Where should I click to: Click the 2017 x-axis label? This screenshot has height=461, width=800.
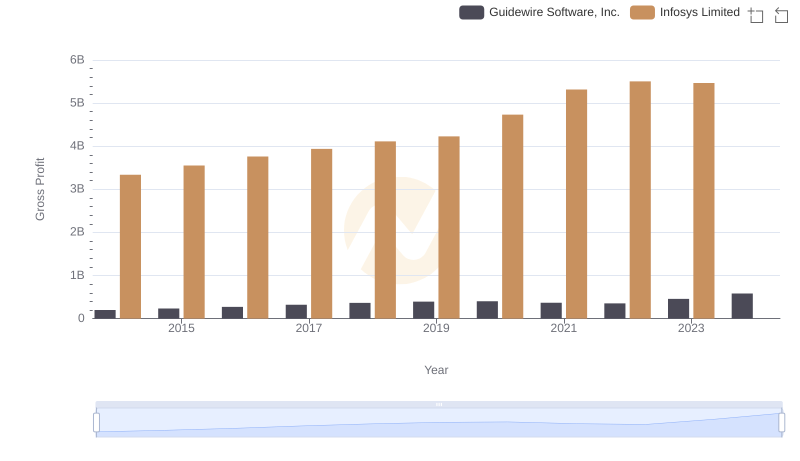[x=309, y=328]
